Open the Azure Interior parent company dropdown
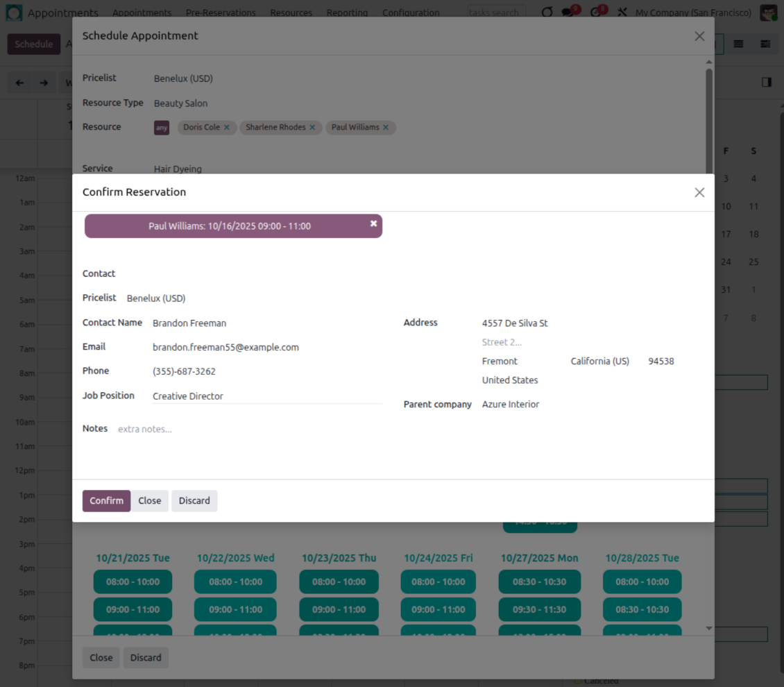784x687 pixels. click(x=511, y=405)
